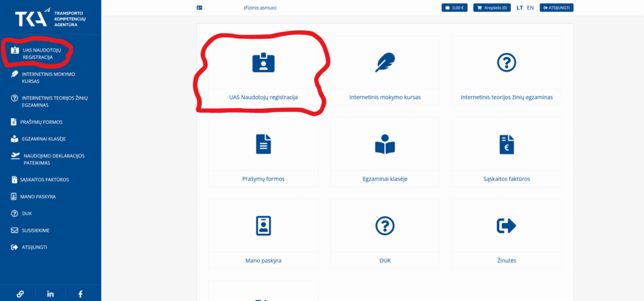This screenshot has height=301, width=644.
Task: Click the Internetinis teorijos žinių egzaminas question icon
Action: [x=506, y=63]
